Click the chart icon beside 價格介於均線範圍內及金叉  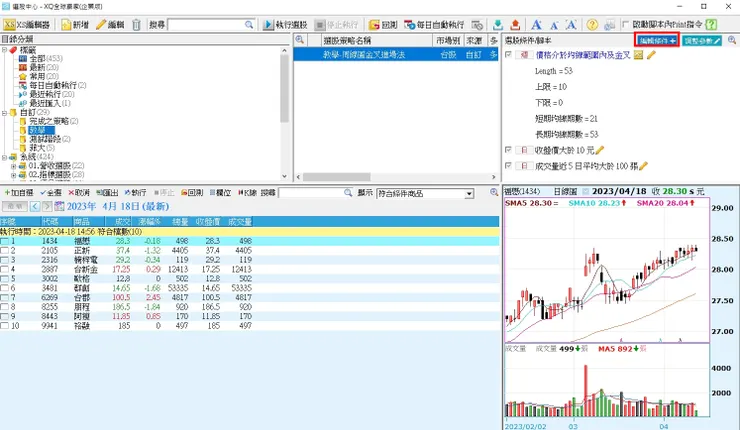(x=638, y=55)
